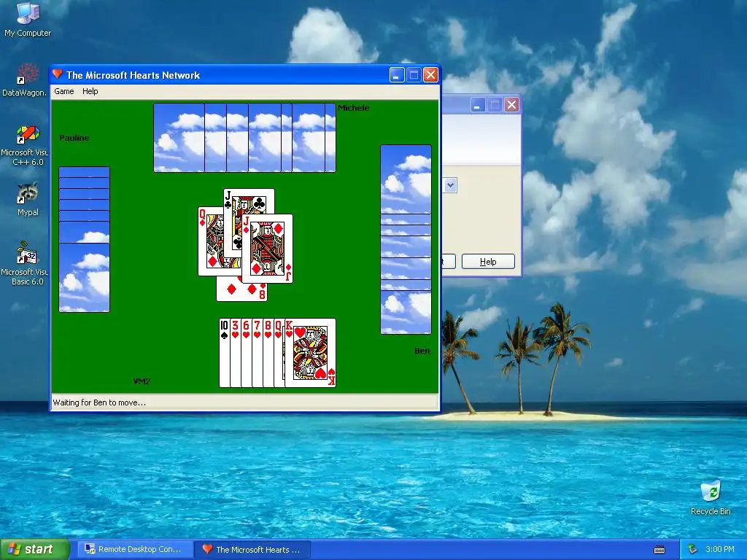Click the 3:00 PM system clock
The image size is (747, 560).
(x=720, y=549)
